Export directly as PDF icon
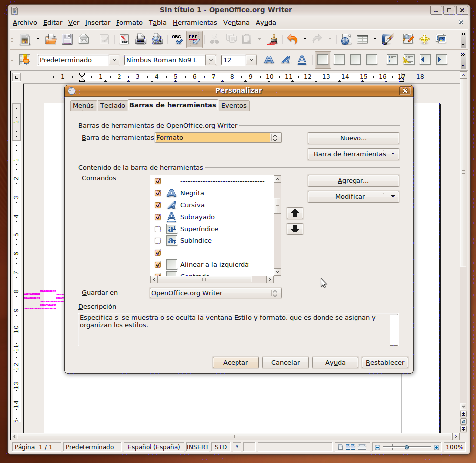 pos(124,39)
